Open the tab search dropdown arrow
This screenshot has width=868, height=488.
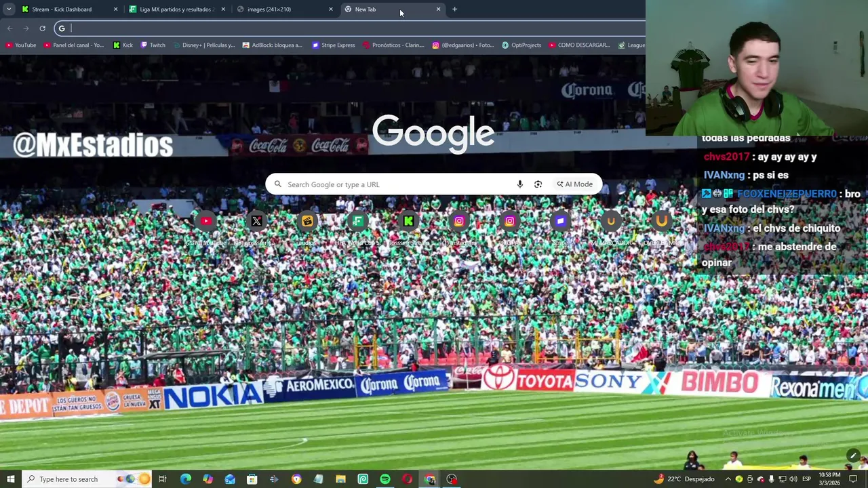[x=9, y=9]
